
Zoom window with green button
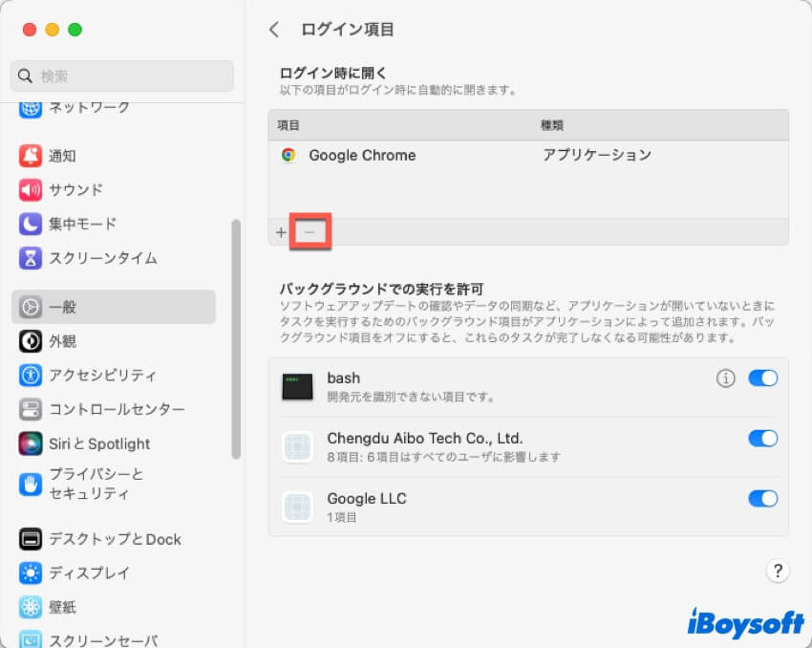(x=75, y=30)
